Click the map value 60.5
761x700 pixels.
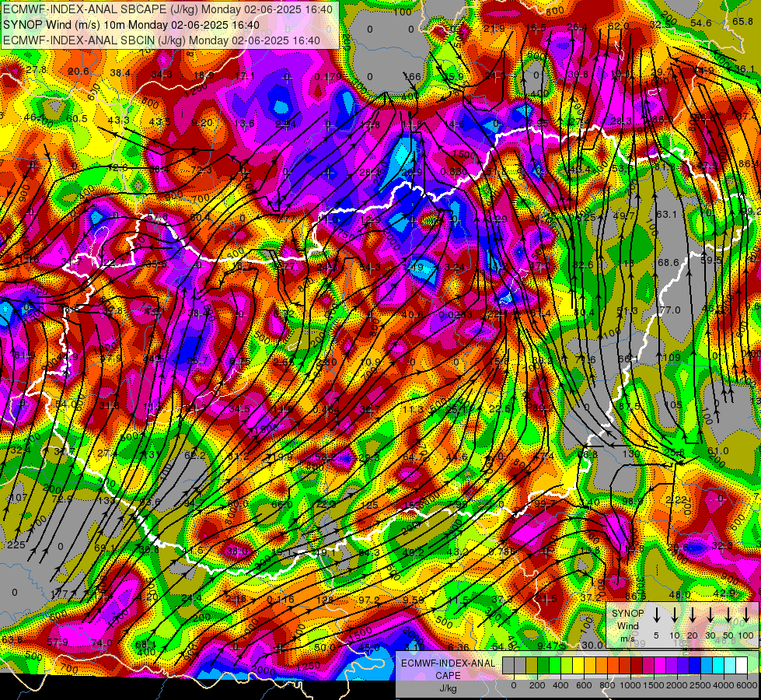[77, 119]
